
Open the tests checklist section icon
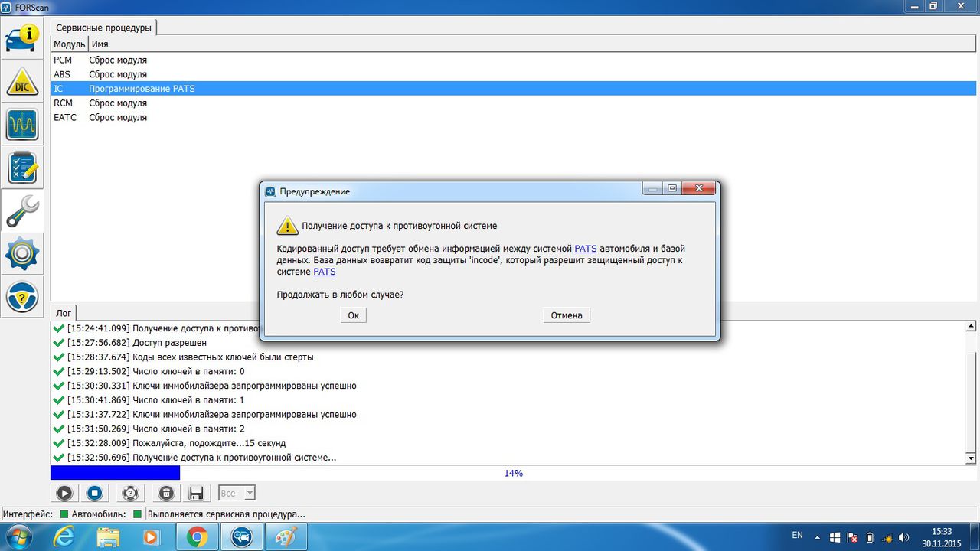click(22, 168)
